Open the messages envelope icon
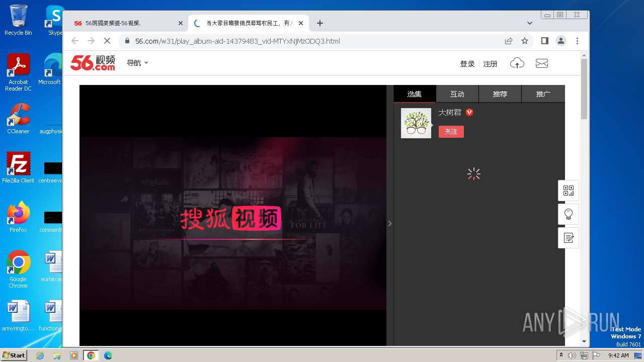The image size is (644, 362). [x=542, y=63]
